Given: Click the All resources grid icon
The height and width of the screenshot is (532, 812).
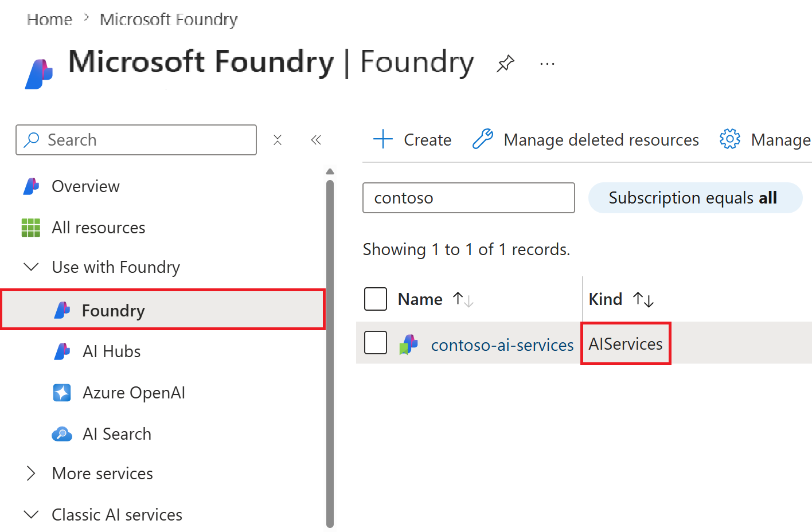Looking at the screenshot, I should (x=31, y=228).
